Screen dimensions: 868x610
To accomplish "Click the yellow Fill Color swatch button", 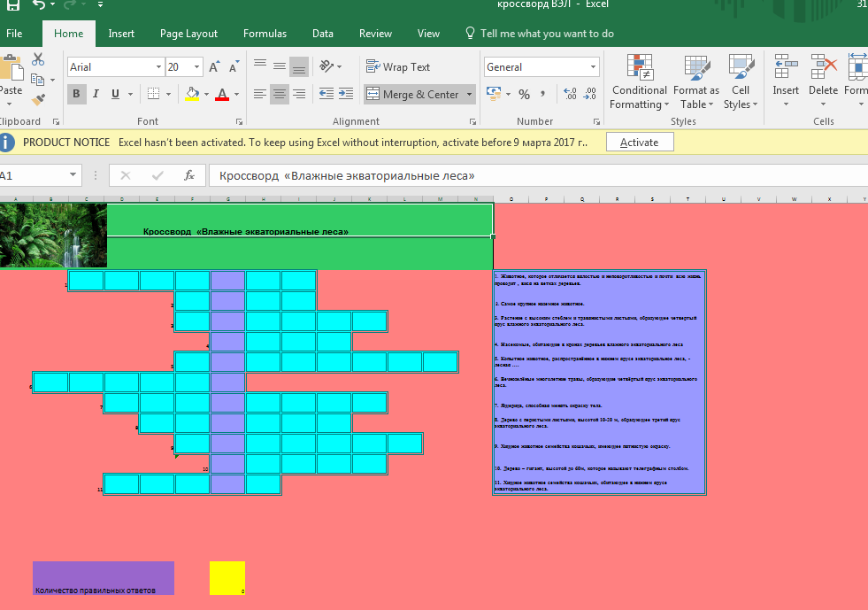I will coord(192,94).
